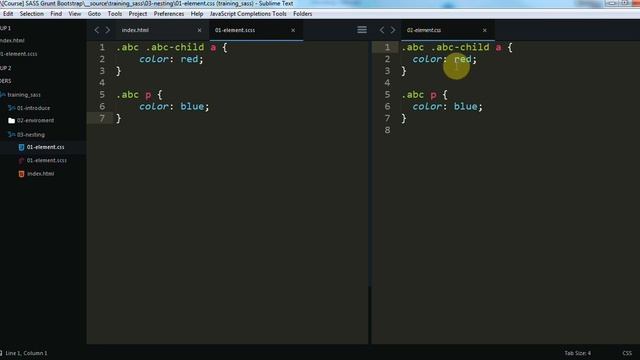Click line number 1 in left pane gutter

(x=102, y=47)
